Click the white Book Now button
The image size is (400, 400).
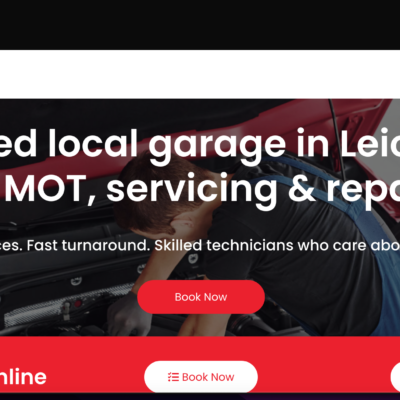click(201, 377)
